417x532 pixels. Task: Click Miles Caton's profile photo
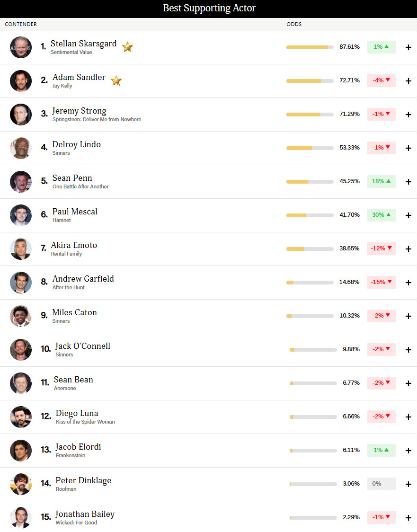[21, 316]
